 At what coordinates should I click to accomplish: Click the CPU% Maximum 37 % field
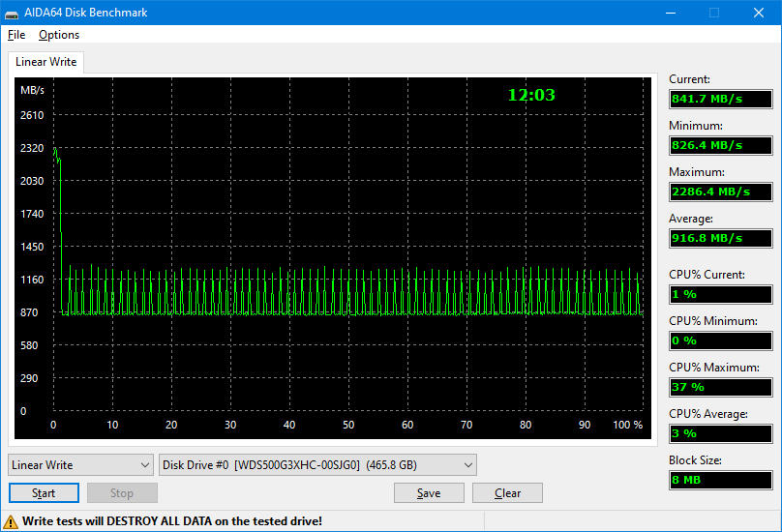click(x=721, y=387)
